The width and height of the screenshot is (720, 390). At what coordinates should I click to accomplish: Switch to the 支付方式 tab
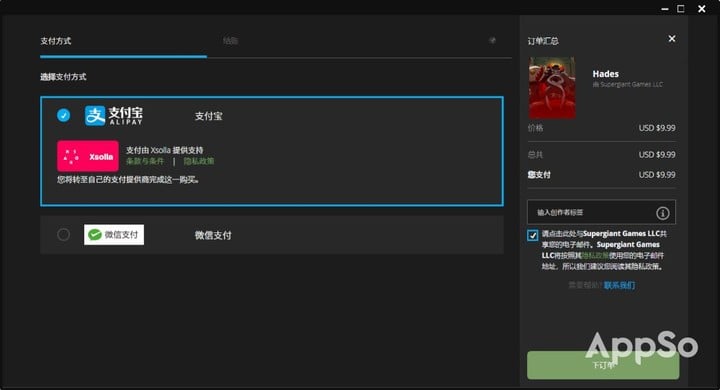click(x=56, y=41)
